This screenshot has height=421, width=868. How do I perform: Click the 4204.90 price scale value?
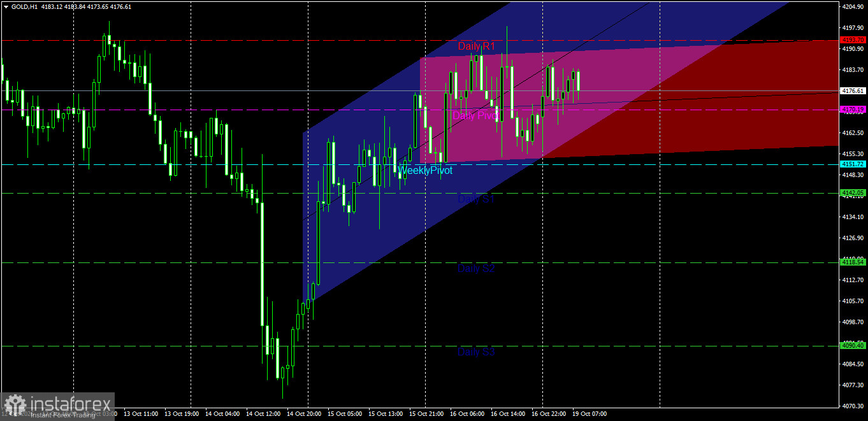[853, 7]
